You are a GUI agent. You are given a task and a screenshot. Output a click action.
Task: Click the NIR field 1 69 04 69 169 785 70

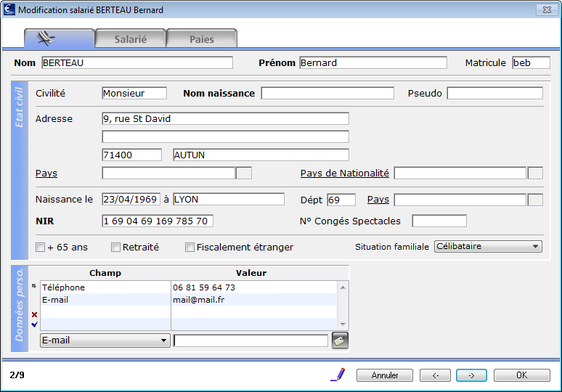(158, 221)
